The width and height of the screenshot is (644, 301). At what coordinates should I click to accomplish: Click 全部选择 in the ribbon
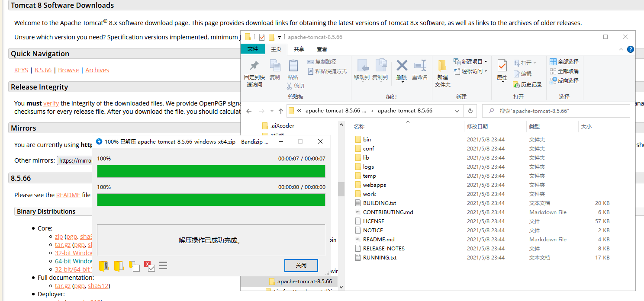[x=564, y=61]
